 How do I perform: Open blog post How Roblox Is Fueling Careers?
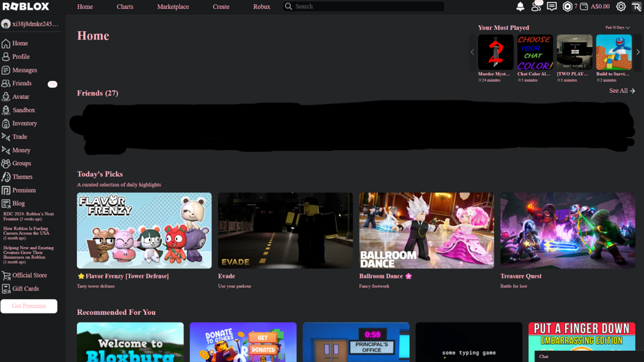click(x=26, y=233)
